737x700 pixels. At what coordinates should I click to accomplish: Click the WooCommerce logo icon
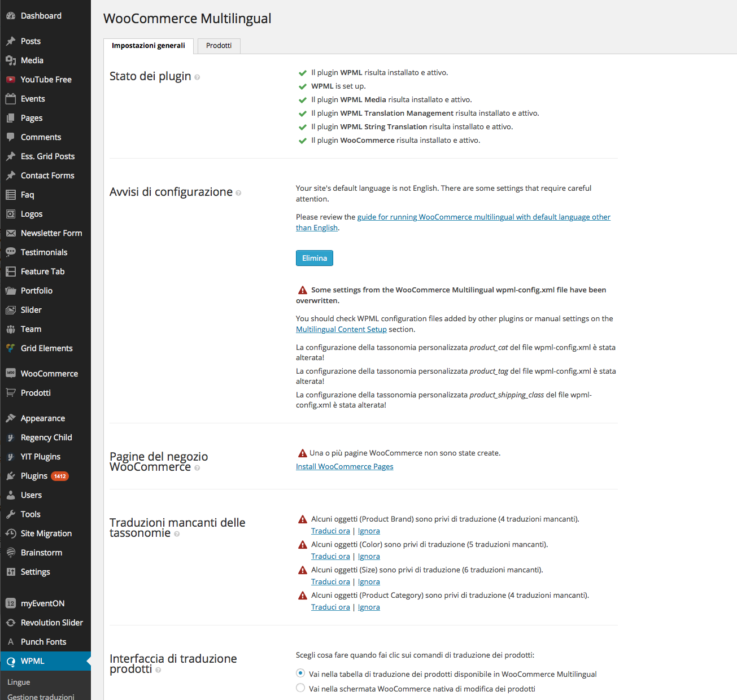pyautogui.click(x=11, y=373)
